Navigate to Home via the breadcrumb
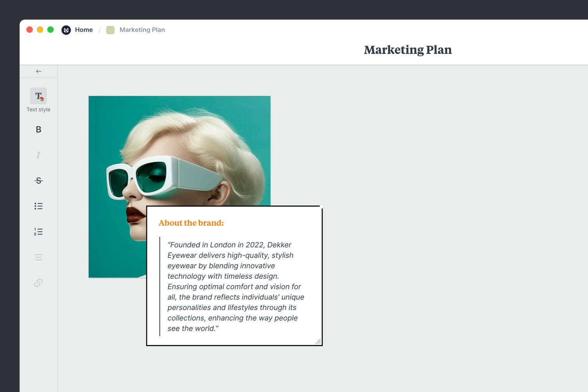 tap(84, 30)
